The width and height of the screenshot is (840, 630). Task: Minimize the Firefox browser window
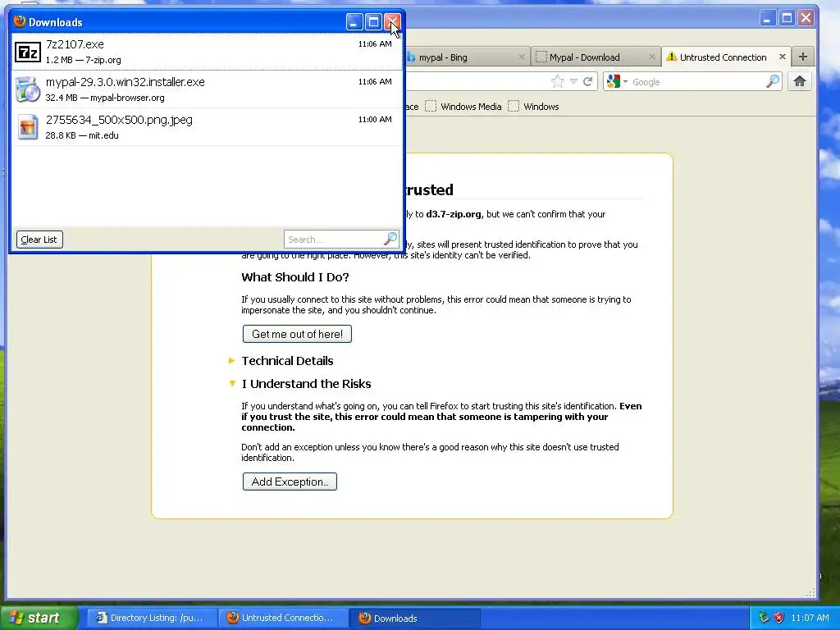coord(767,18)
